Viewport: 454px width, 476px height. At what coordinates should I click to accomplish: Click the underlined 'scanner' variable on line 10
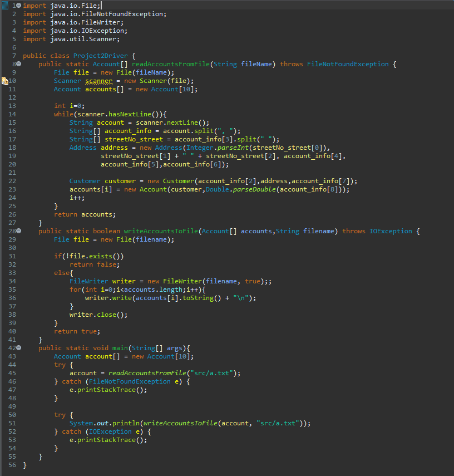(98, 81)
